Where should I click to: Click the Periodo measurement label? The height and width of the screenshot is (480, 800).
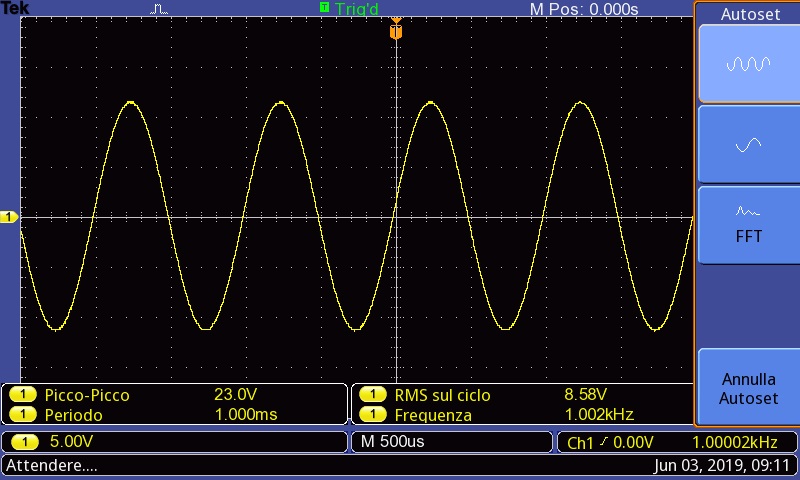coord(73,415)
